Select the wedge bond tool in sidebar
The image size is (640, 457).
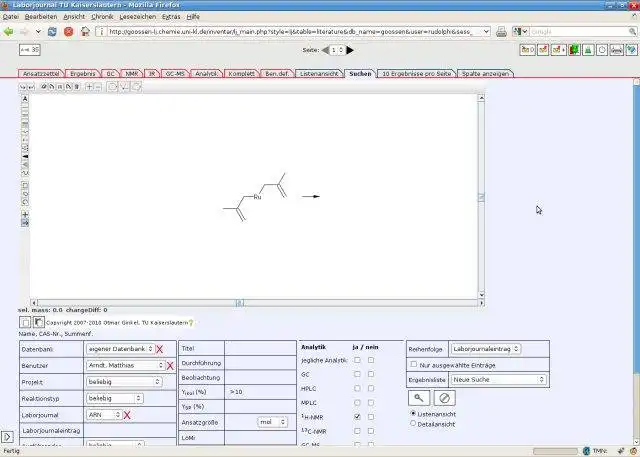(x=25, y=157)
